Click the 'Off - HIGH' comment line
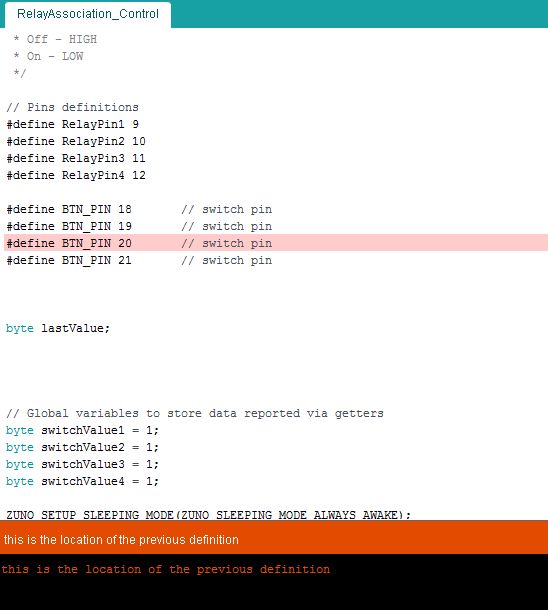The height and width of the screenshot is (610, 548). 55,39
